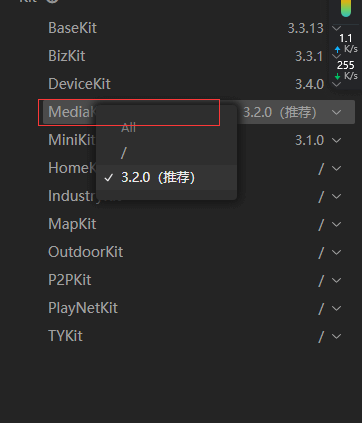Click the MediaKit dropdown chevron
The image size is (362, 423).
337,112
